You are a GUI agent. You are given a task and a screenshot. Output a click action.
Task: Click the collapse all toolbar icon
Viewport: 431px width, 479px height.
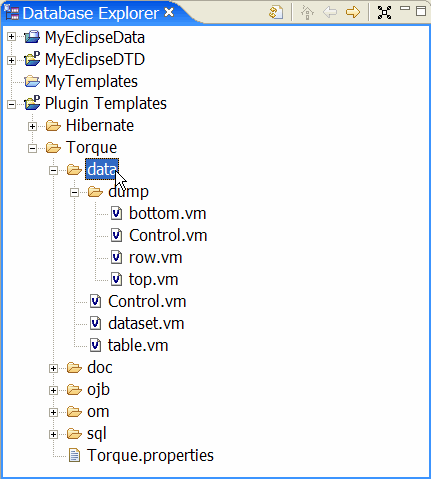click(x=384, y=13)
